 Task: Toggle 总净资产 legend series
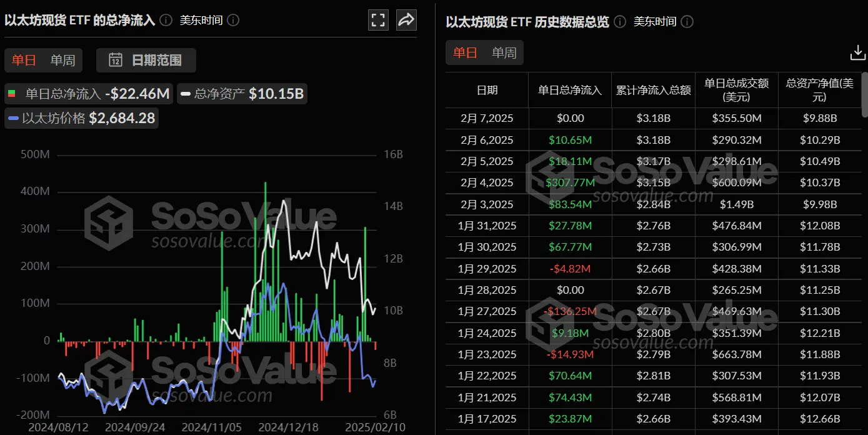tap(242, 94)
